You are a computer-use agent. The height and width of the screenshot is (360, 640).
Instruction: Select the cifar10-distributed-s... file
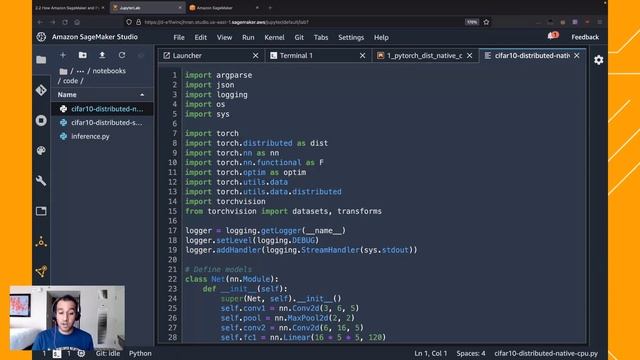(102, 122)
